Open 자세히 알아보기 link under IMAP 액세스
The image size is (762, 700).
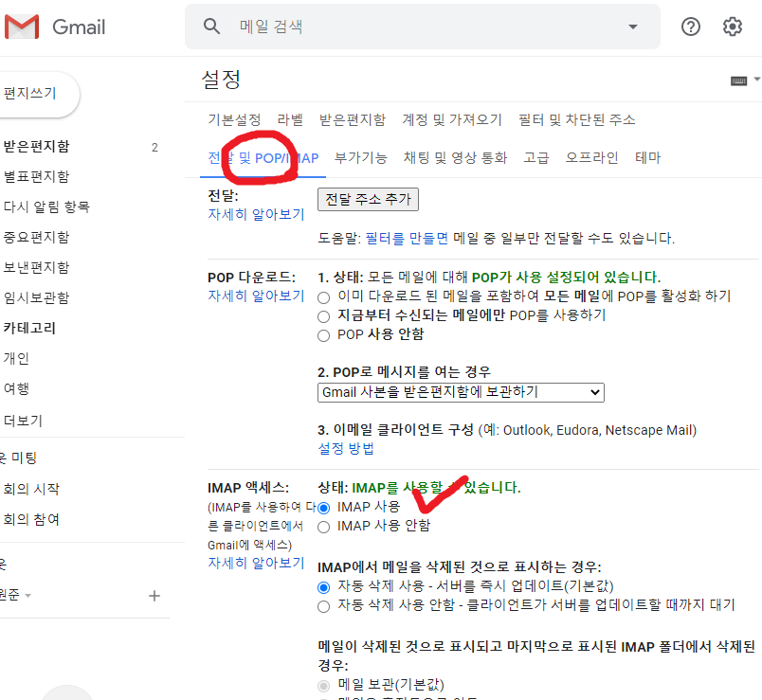(x=256, y=563)
